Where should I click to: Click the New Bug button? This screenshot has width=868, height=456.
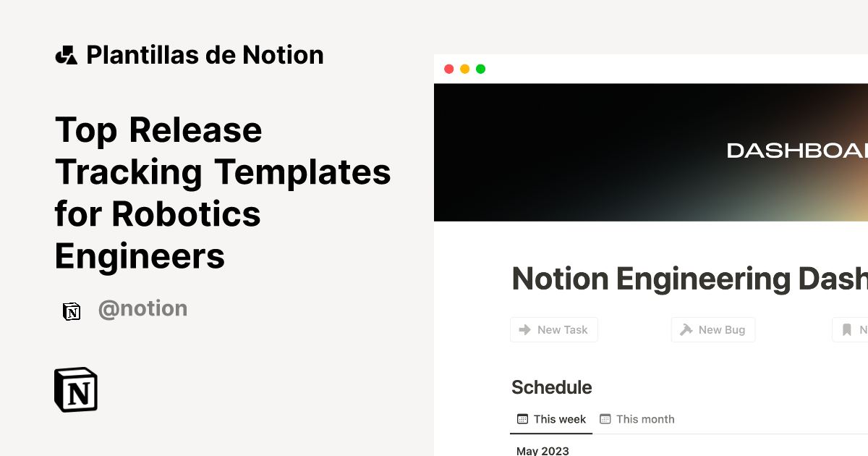pyautogui.click(x=713, y=329)
